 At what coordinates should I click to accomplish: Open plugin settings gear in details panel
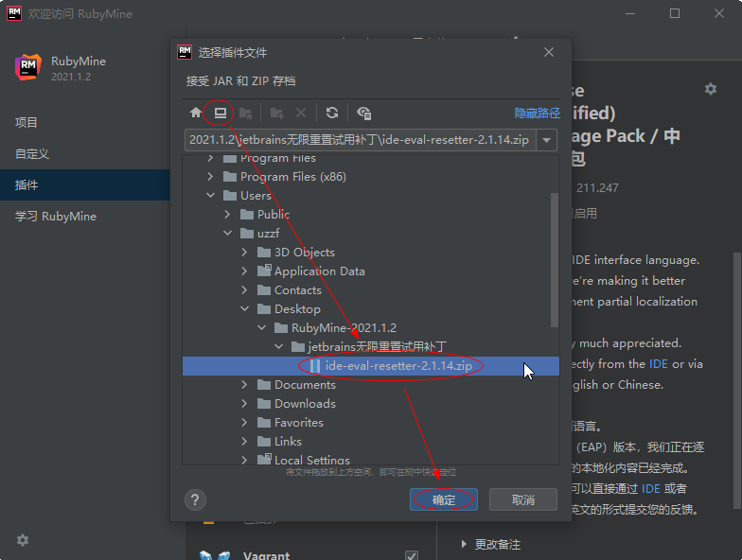coord(710,89)
